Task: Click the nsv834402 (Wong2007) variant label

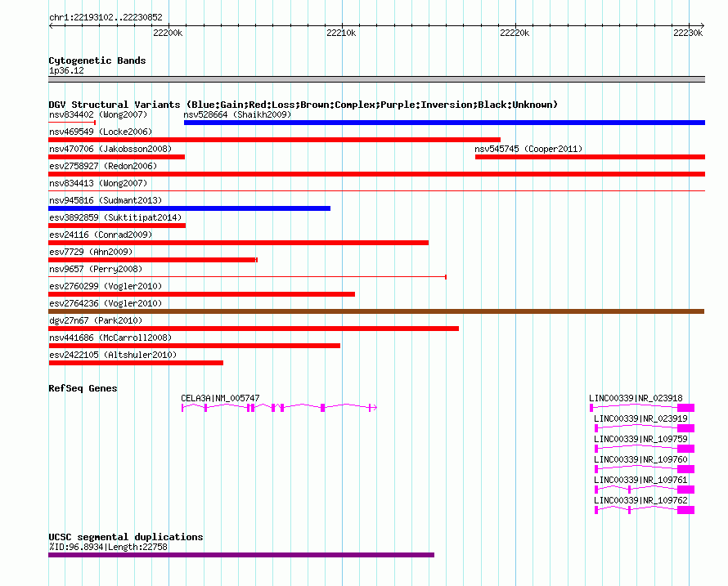Action: point(98,114)
